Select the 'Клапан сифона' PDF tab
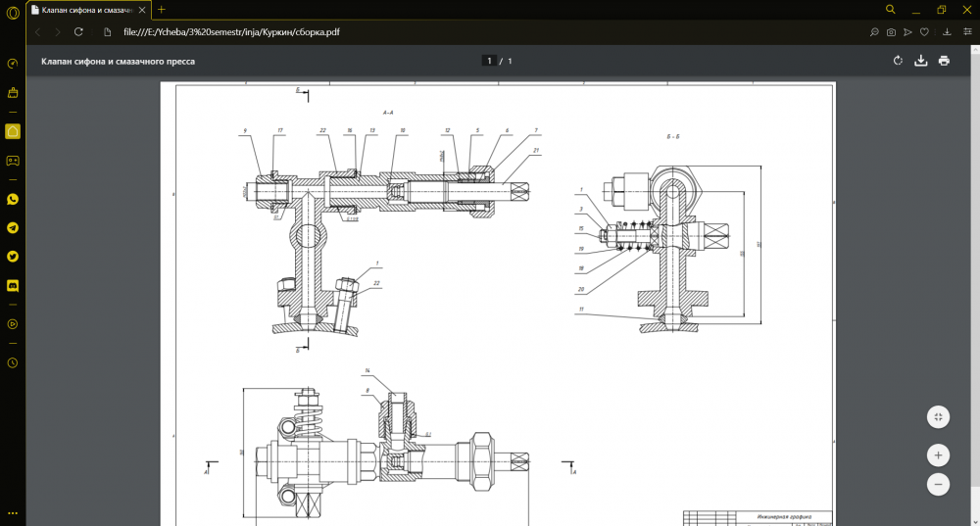The width and height of the screenshot is (980, 526). click(89, 10)
